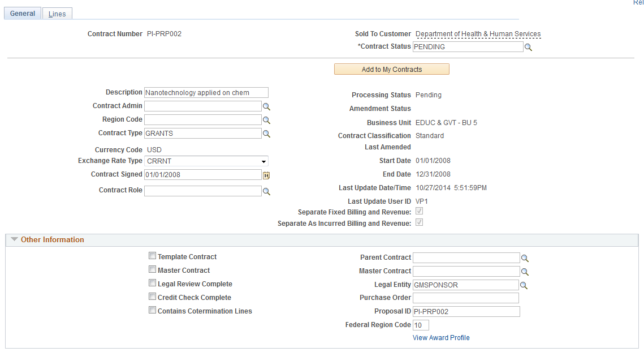Click Legal Entity lookup magnifier

(524, 285)
